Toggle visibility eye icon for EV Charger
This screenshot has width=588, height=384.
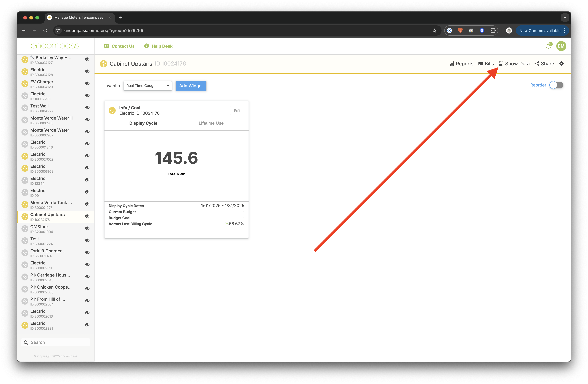click(x=87, y=83)
